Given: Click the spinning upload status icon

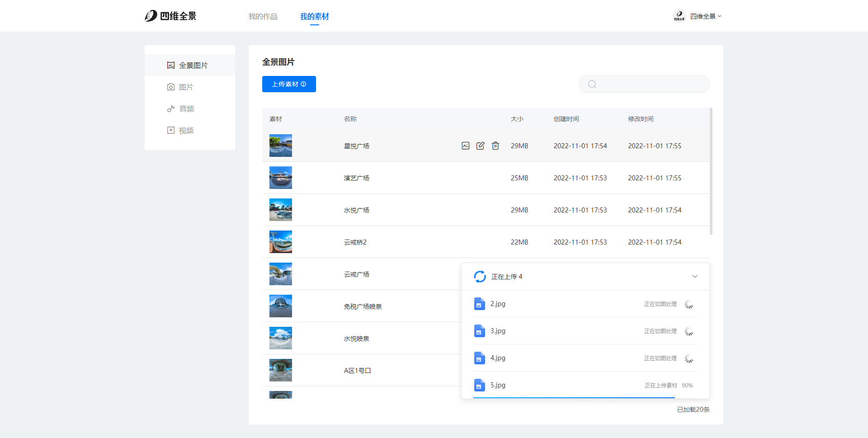Looking at the screenshot, I should coord(480,276).
